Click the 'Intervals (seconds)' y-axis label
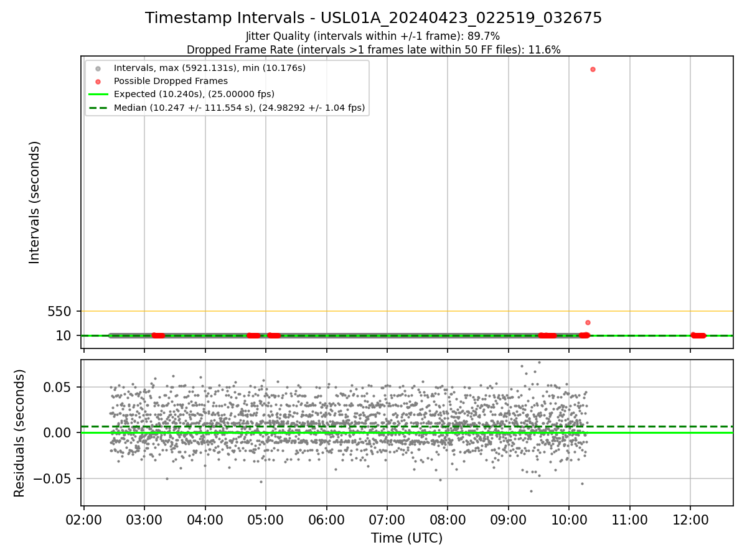Image resolution: width=747 pixels, height=560 pixels. pyautogui.click(x=35, y=202)
